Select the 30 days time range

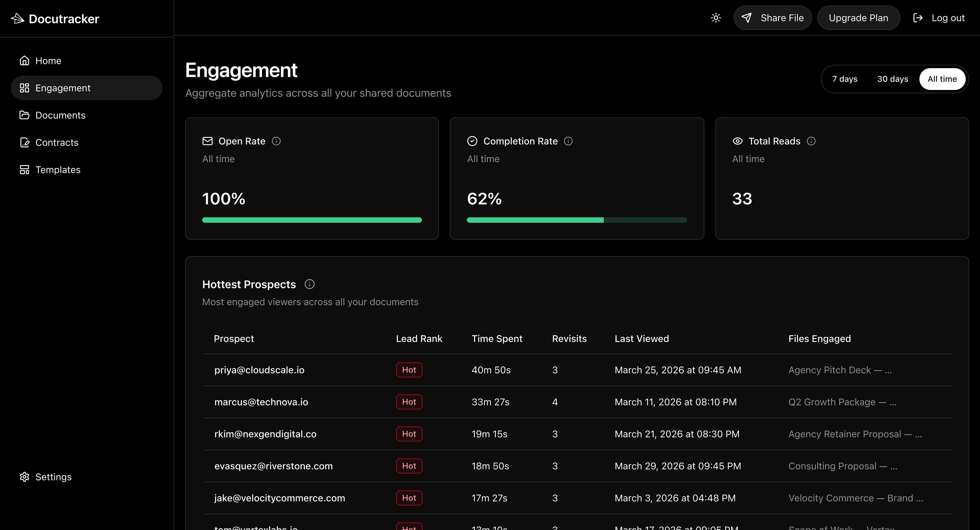coord(892,79)
